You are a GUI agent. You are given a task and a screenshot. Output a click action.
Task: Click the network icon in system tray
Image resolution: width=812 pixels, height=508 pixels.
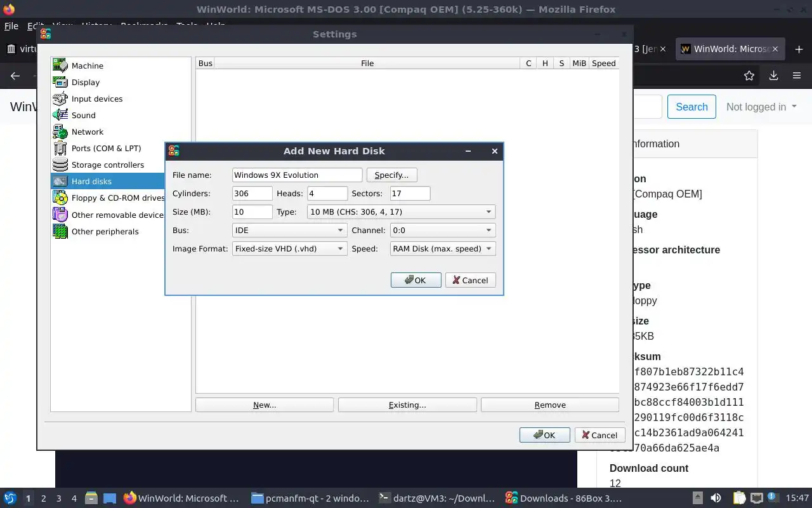point(756,498)
